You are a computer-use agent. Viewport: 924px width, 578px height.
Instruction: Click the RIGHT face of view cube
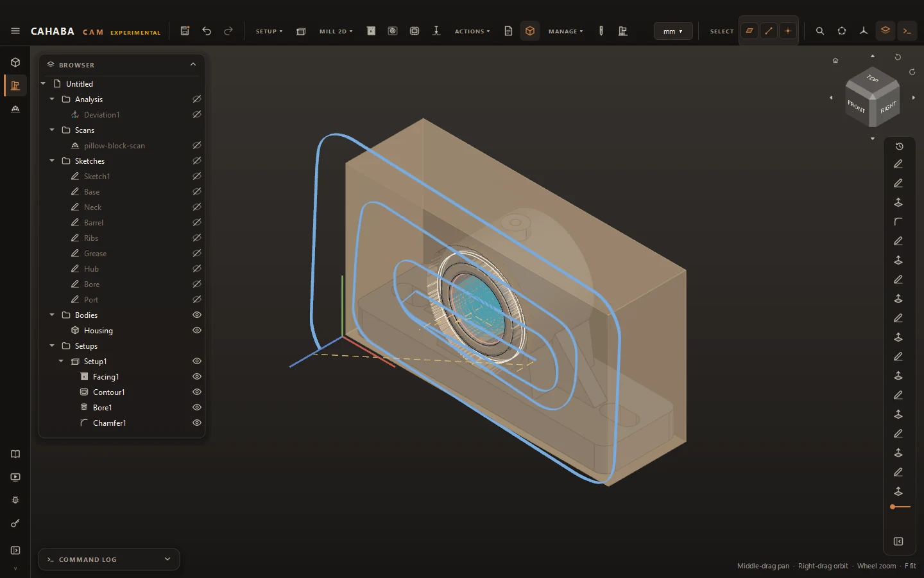pos(888,107)
